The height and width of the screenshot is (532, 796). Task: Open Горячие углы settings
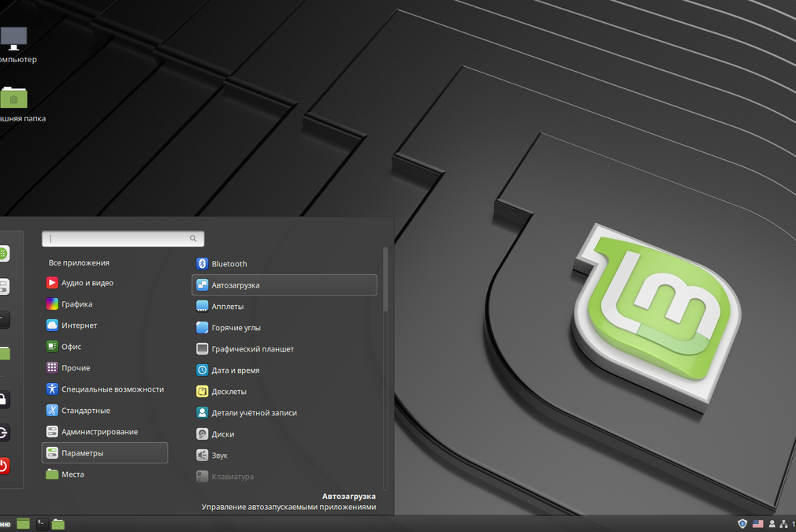285,327
